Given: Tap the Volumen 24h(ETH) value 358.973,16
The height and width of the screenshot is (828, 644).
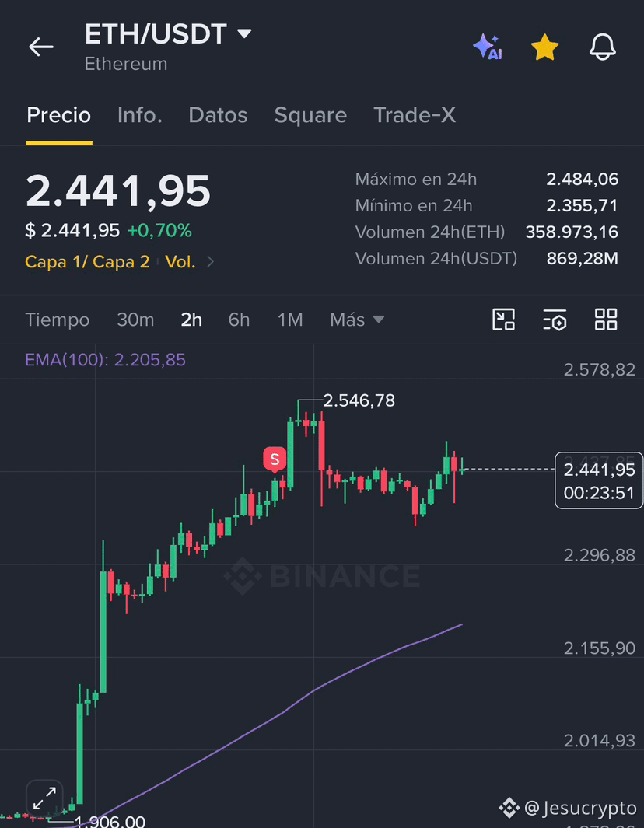Looking at the screenshot, I should pos(572,232).
